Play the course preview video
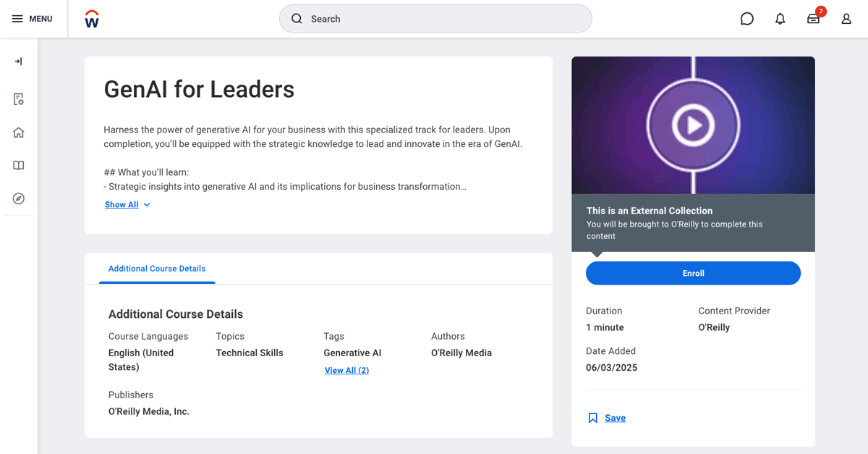The width and height of the screenshot is (868, 454). pyautogui.click(x=693, y=125)
